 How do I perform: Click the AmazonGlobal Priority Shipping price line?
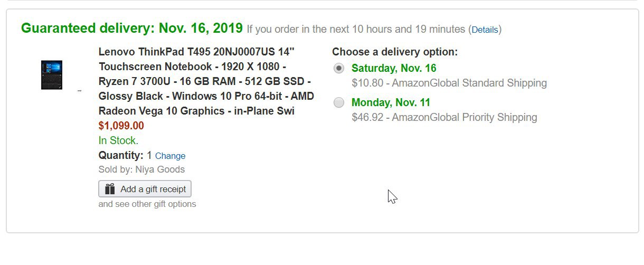pos(444,117)
